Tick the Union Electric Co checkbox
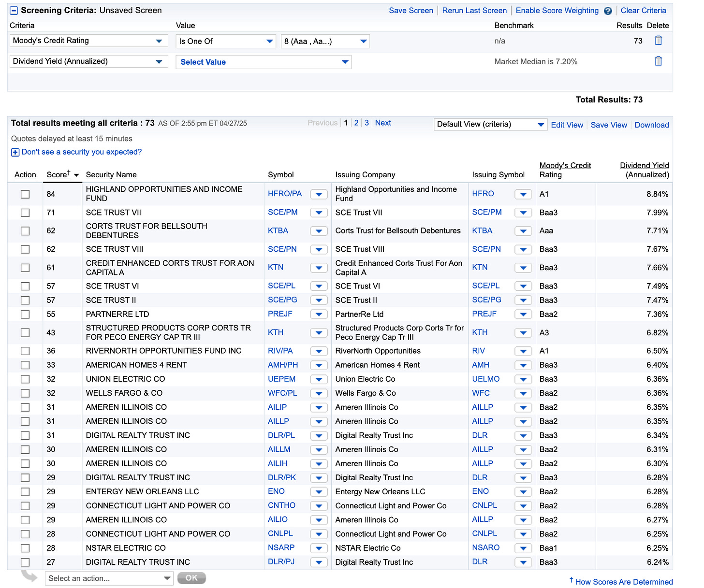 click(x=25, y=379)
